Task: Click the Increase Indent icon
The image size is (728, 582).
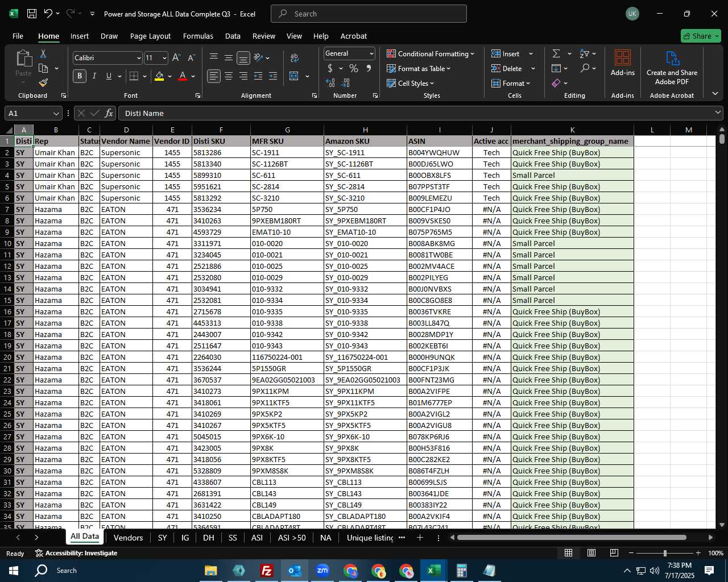Action: (x=273, y=76)
